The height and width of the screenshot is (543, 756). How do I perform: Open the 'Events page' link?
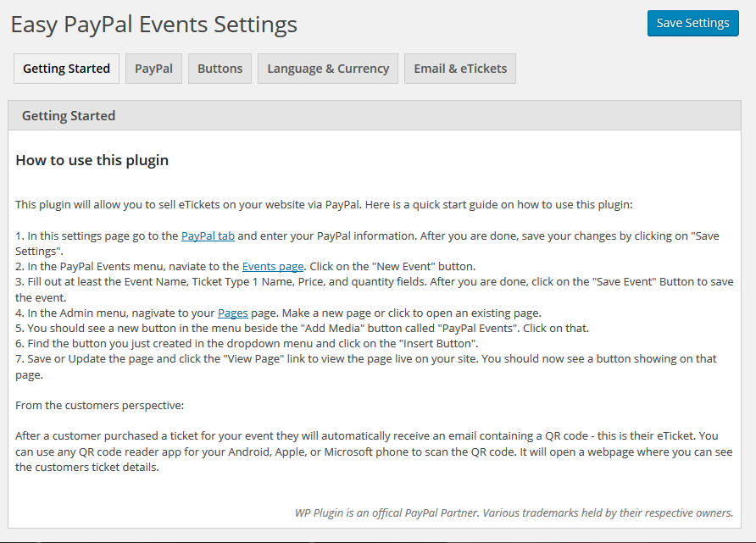click(273, 267)
